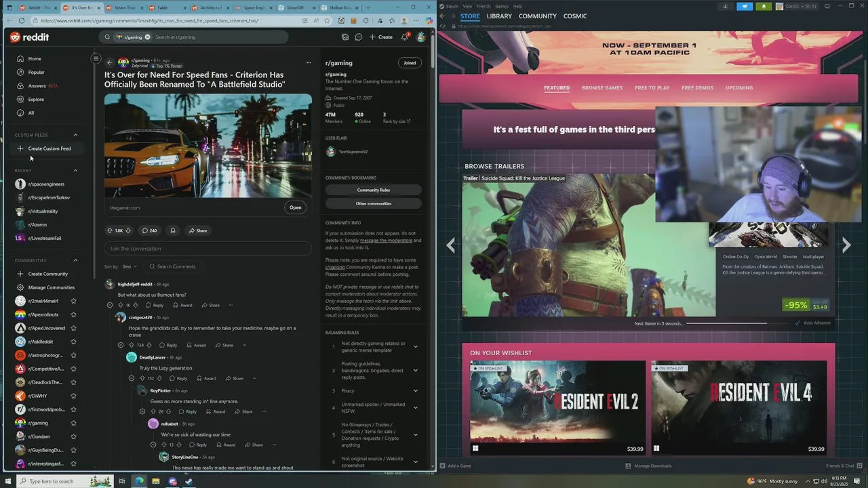
Task: Collapse czolgosz420 comment thread
Action: (121, 345)
